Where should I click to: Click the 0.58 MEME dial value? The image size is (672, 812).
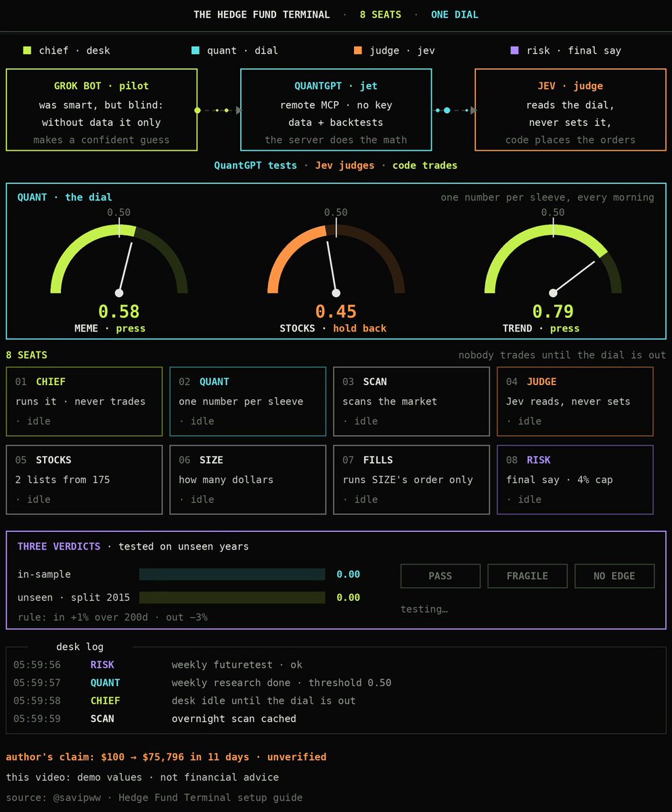click(119, 311)
